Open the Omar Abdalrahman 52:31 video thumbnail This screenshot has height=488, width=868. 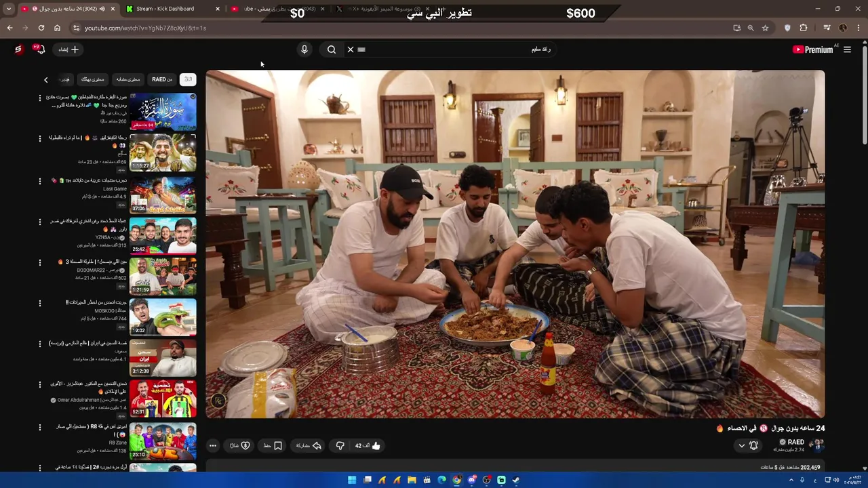(163, 399)
